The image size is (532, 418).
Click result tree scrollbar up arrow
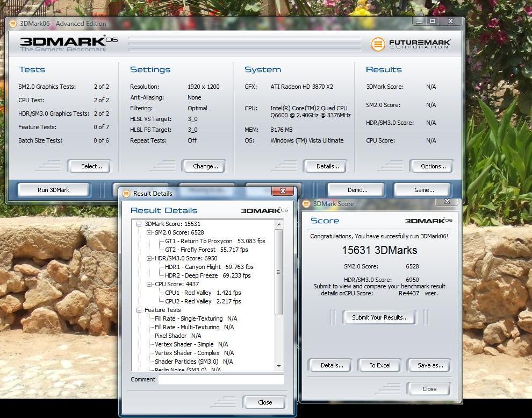279,224
